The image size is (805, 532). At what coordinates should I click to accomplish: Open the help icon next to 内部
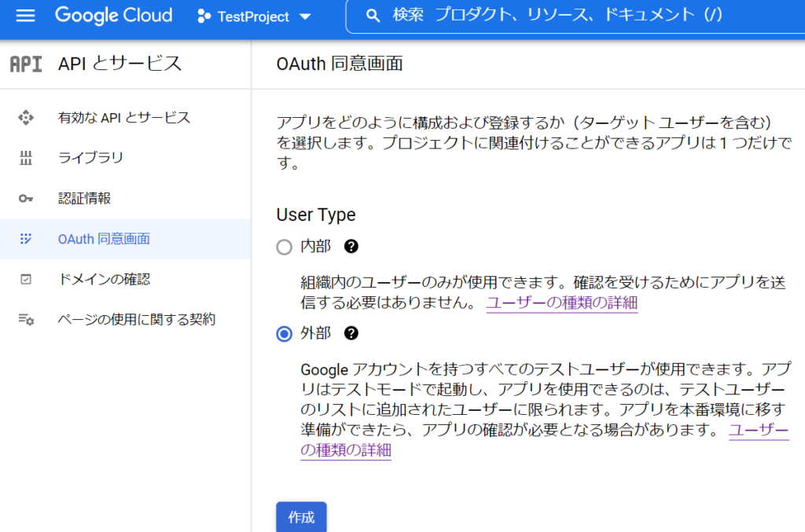pos(351,246)
